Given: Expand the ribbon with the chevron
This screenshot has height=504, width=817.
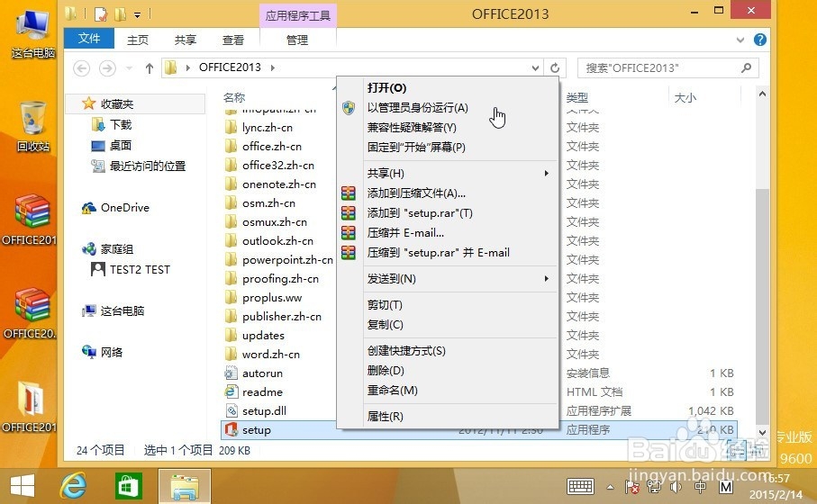Looking at the screenshot, I should 740,40.
